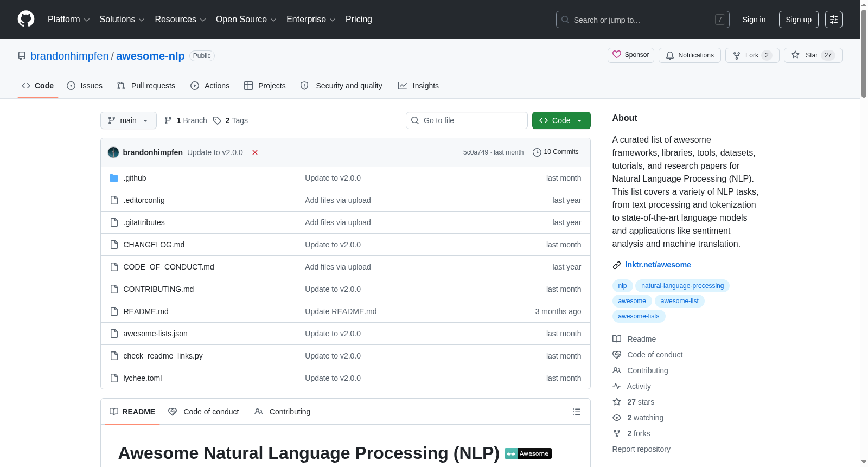This screenshot has height=467, width=868.
Task: Open check_readme_links.py file
Action: coord(163,356)
